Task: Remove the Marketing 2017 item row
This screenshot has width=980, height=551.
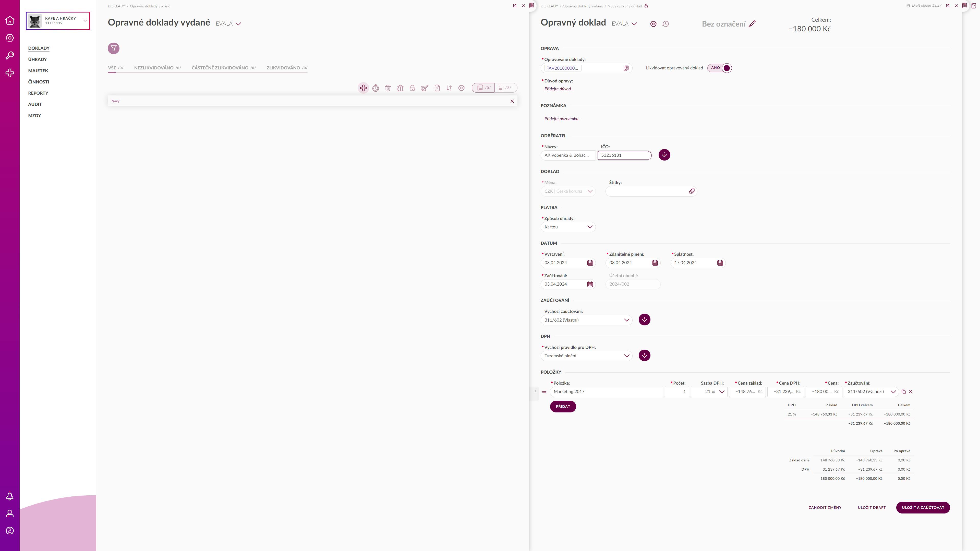Action: coord(910,392)
